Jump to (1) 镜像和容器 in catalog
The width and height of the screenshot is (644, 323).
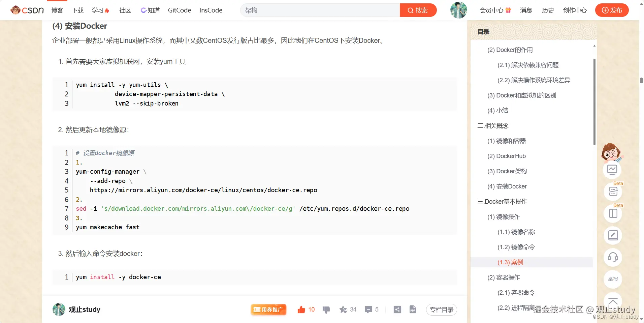(507, 141)
